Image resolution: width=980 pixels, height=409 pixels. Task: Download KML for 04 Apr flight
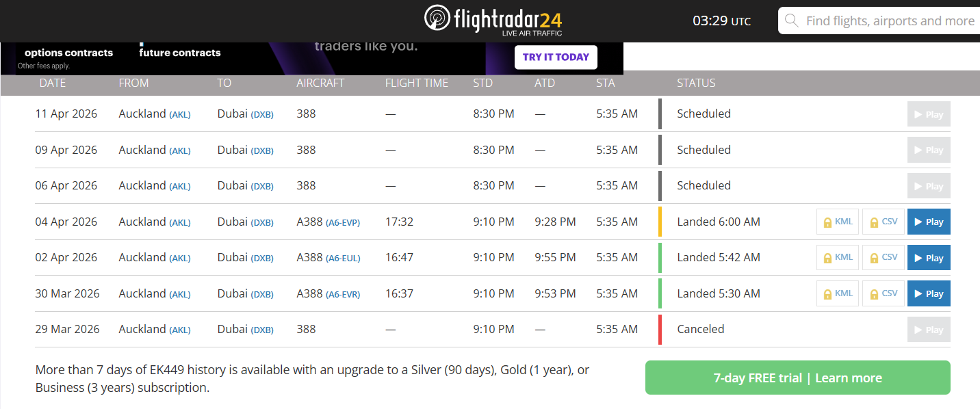pos(838,222)
